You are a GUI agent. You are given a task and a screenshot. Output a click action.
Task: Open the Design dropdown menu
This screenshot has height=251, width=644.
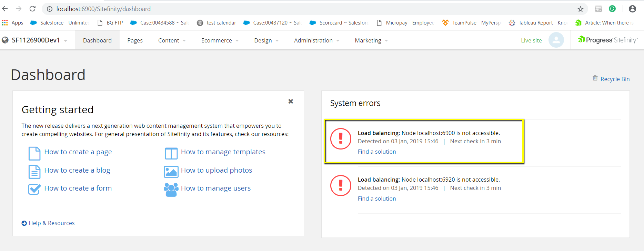click(x=266, y=40)
